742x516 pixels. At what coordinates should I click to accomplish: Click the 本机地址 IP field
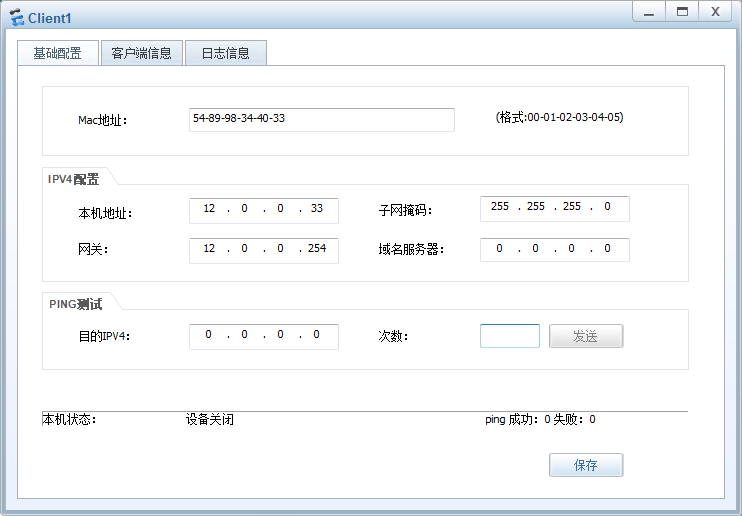[x=264, y=210]
